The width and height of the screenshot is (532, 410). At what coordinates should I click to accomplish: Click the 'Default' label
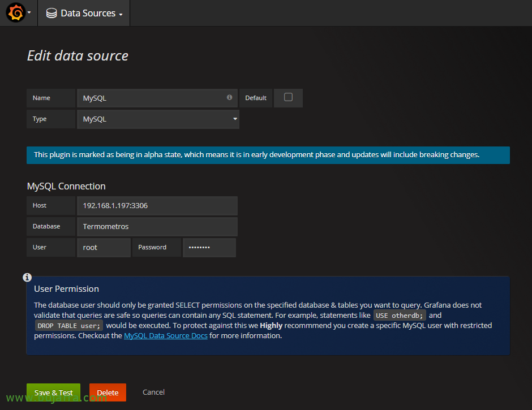(256, 98)
